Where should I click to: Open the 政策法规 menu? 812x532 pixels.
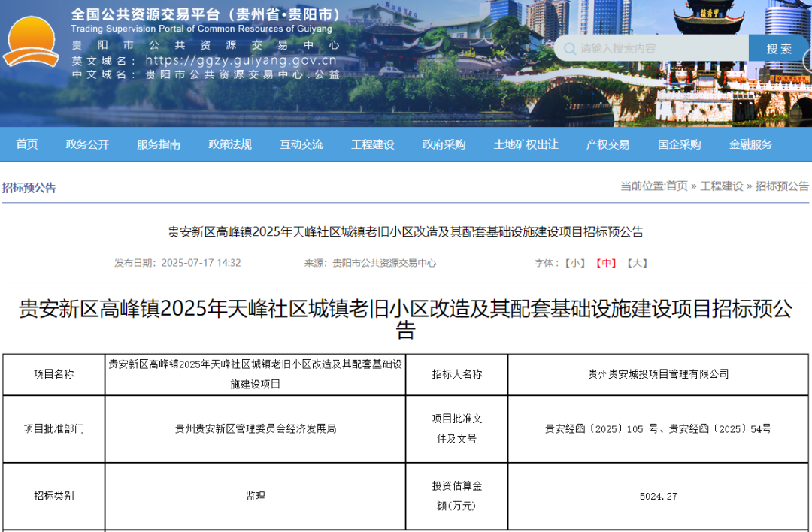coord(229,144)
